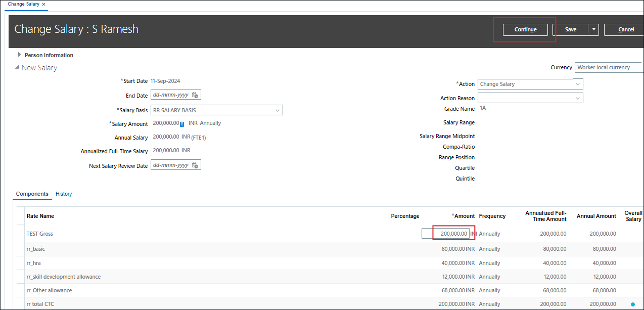Image resolution: width=644 pixels, height=310 pixels.
Task: Select the Components tab
Action: 32,194
